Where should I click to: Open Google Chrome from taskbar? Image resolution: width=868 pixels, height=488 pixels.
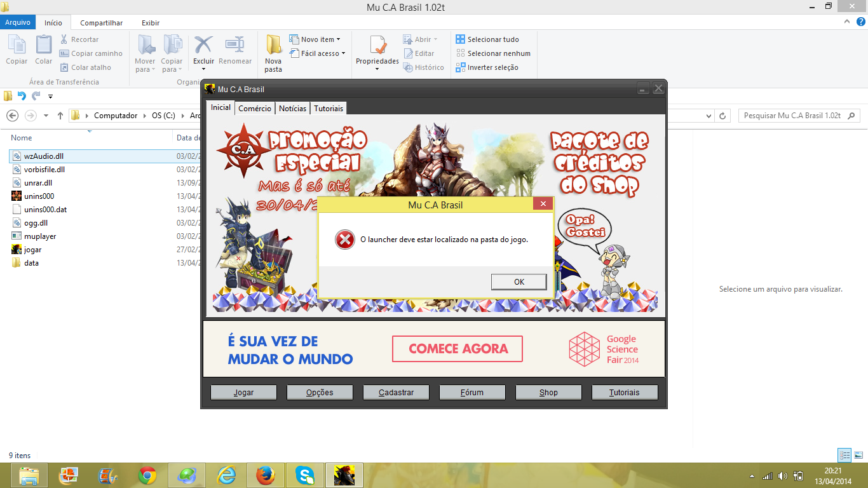click(147, 475)
